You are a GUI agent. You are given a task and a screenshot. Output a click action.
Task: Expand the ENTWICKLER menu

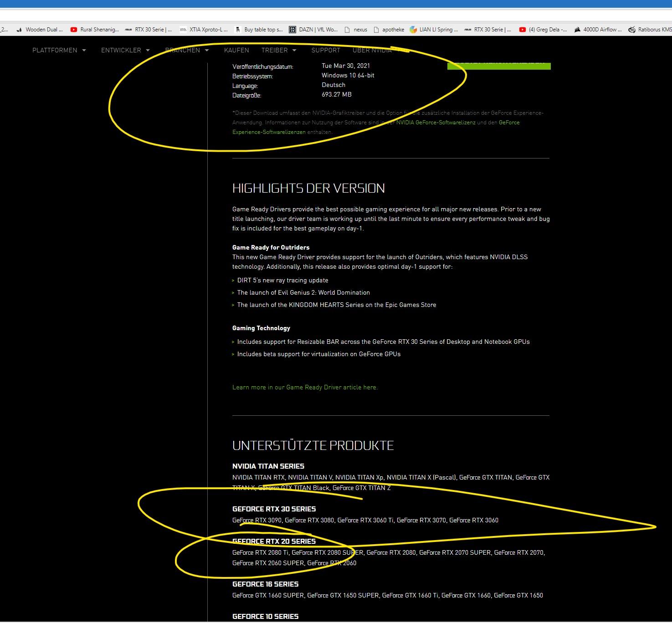125,50
